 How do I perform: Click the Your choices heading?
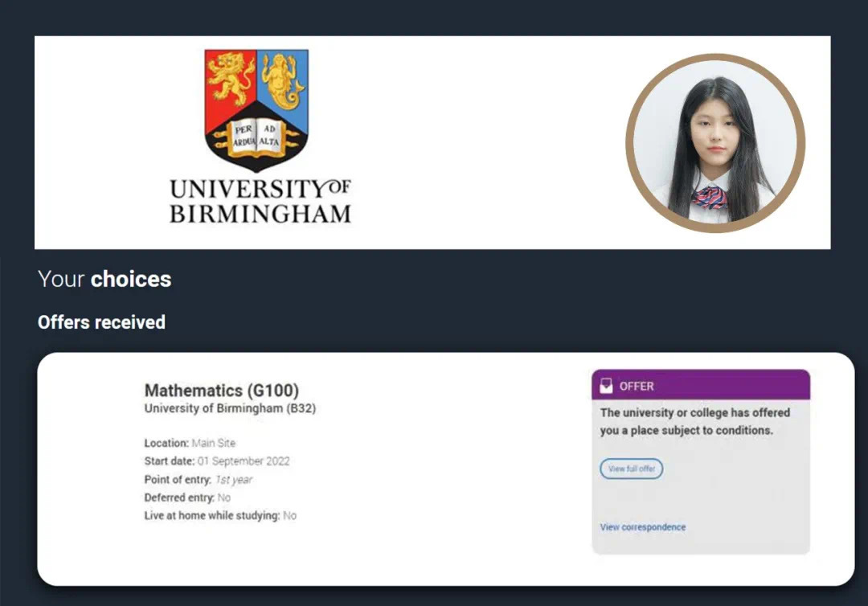(x=104, y=279)
